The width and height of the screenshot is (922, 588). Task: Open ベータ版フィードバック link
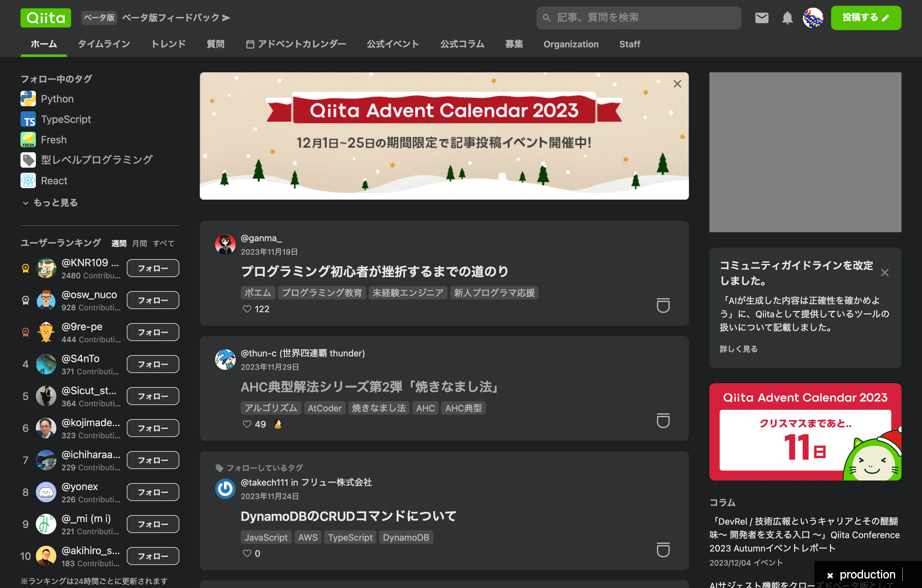point(176,18)
